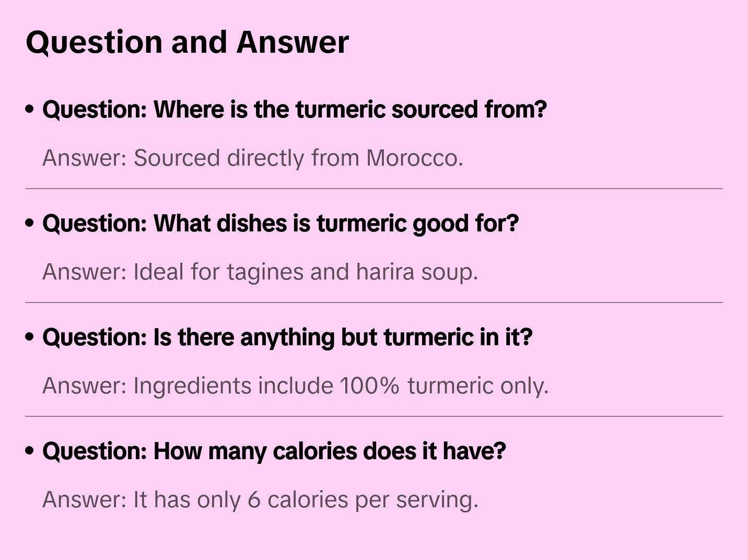
Task: Click the "Question and Answer" heading
Action: point(187,42)
